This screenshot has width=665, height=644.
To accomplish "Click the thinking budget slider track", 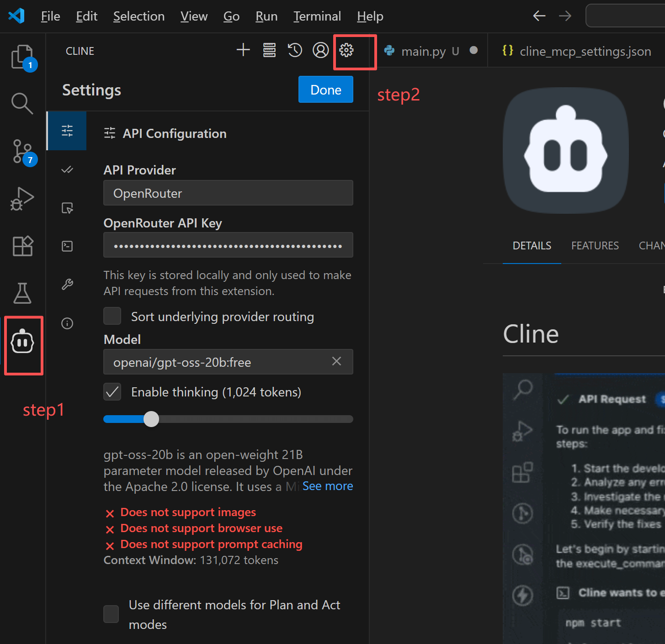I will (x=228, y=419).
